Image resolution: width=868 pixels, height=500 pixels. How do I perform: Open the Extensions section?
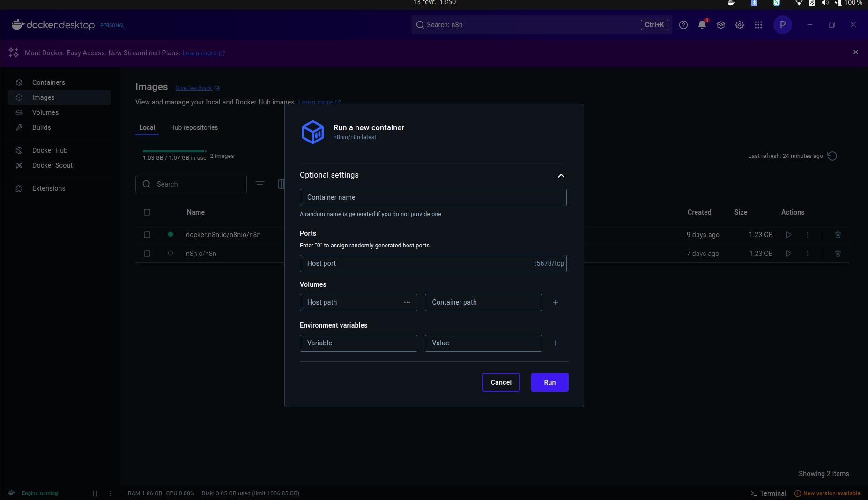pyautogui.click(x=48, y=188)
